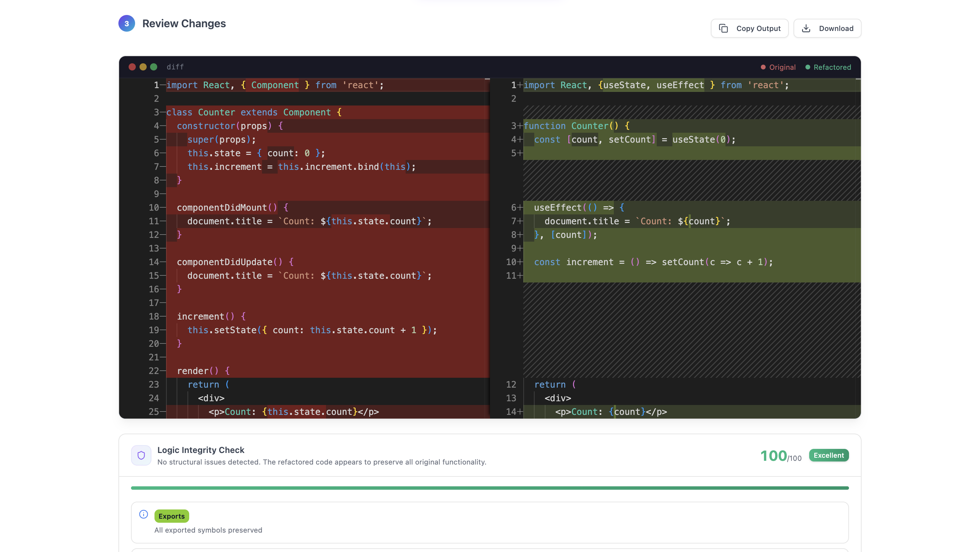Toggle the Original highlight legend
The width and height of the screenshot is (980, 552).
[x=778, y=67]
